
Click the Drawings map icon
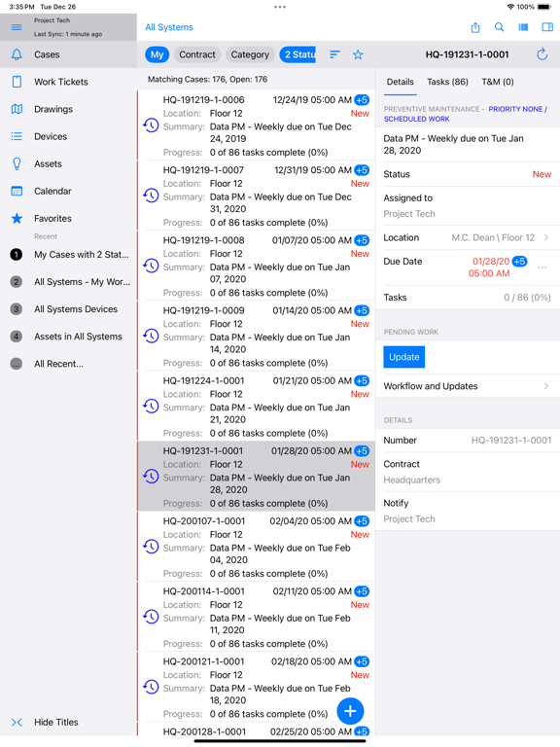pyautogui.click(x=17, y=109)
